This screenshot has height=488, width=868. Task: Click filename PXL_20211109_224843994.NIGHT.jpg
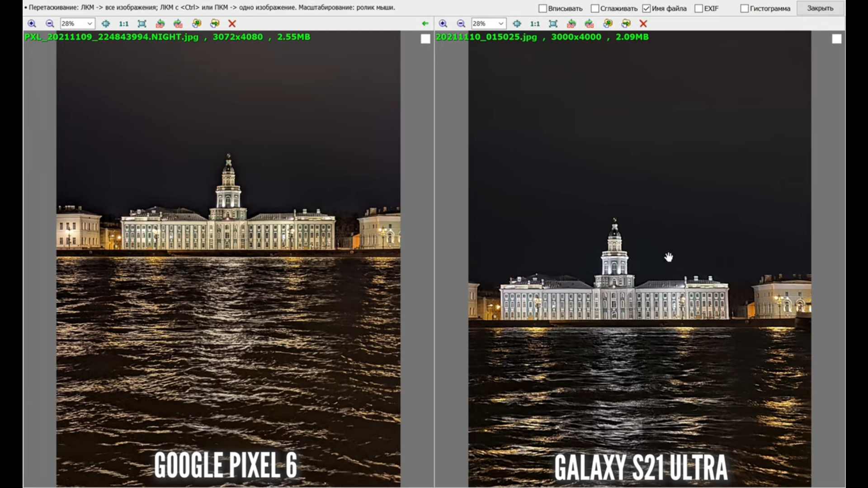click(111, 37)
